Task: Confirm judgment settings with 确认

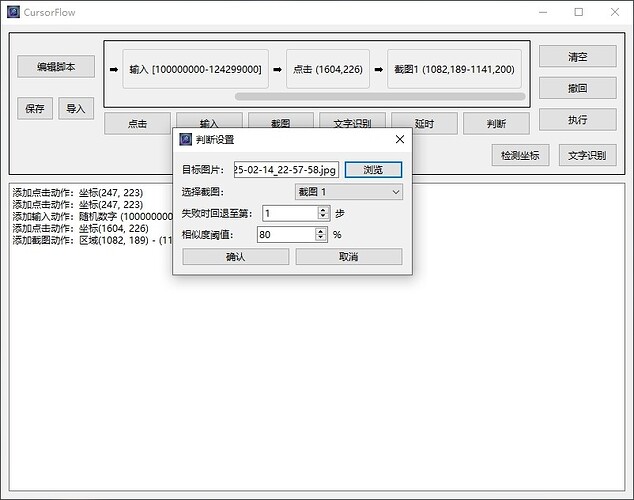Action: pos(236,257)
